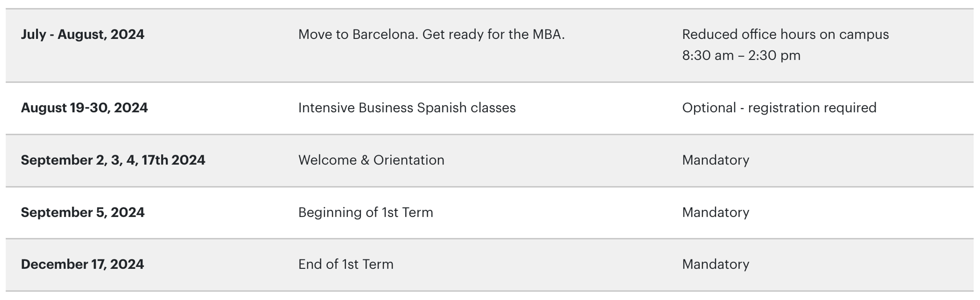
Task: Click the September 2, 3, 4, 17th date
Action: coord(113,160)
